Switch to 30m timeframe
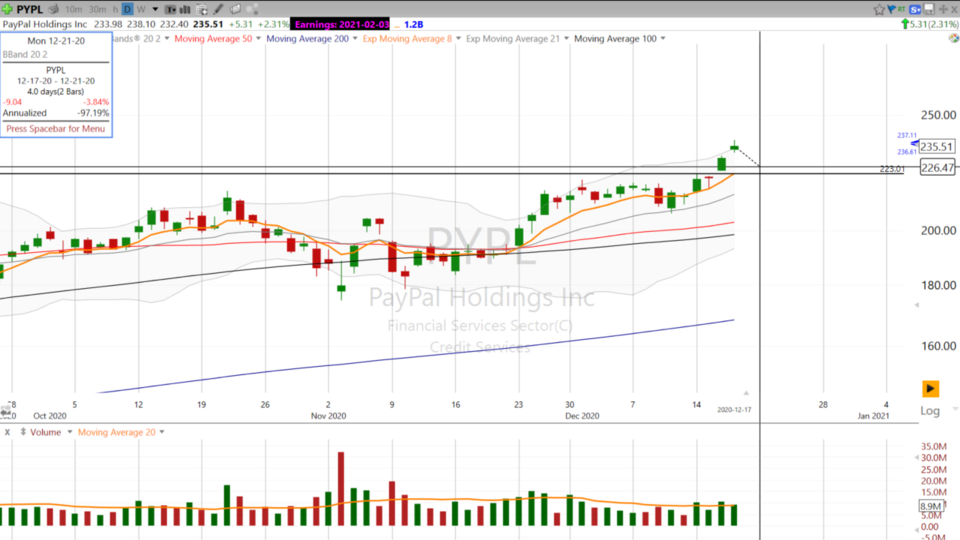The image size is (960, 540). pyautogui.click(x=97, y=9)
